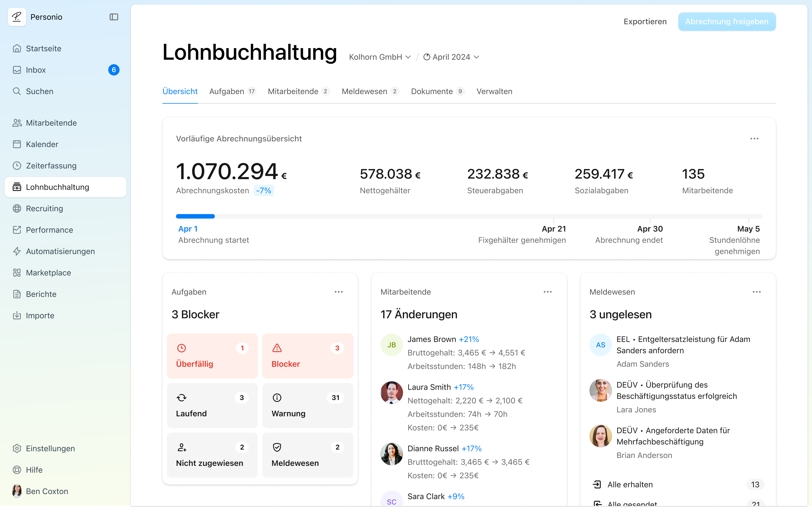Open Einstellungen gear in sidebar
The height and width of the screenshot is (507, 812).
pyautogui.click(x=17, y=448)
